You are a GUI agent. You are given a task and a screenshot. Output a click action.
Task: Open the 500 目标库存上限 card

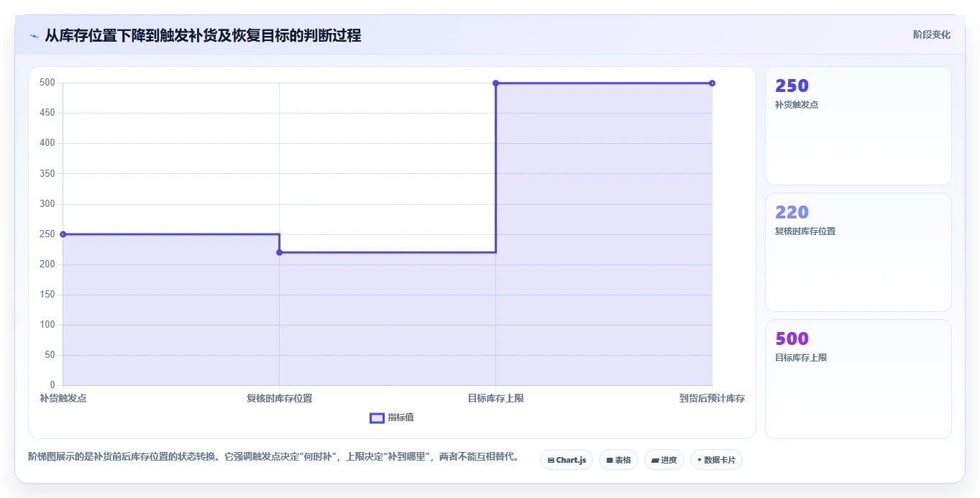click(x=858, y=379)
